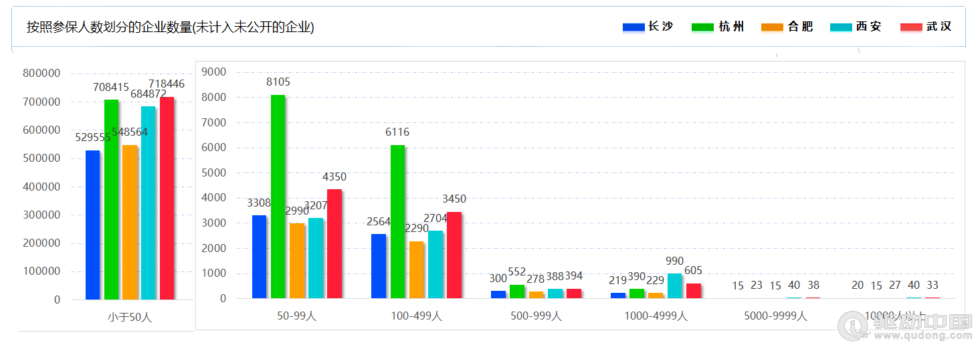Select the orange 合肥 bar valued 548564
The image size is (980, 349).
130,223
